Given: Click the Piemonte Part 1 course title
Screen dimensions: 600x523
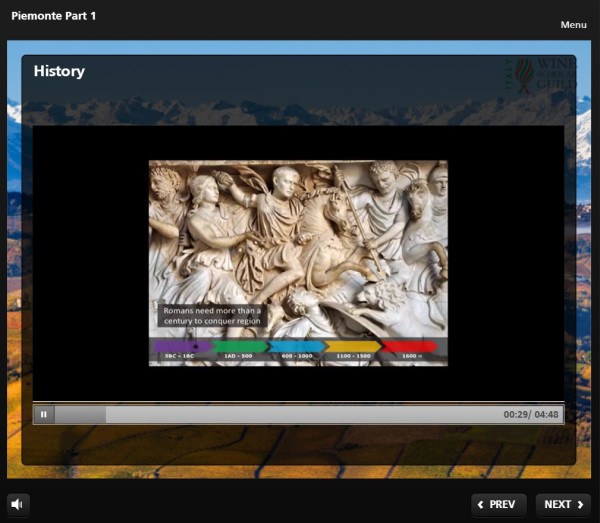Looking at the screenshot, I should pyautogui.click(x=54, y=16).
